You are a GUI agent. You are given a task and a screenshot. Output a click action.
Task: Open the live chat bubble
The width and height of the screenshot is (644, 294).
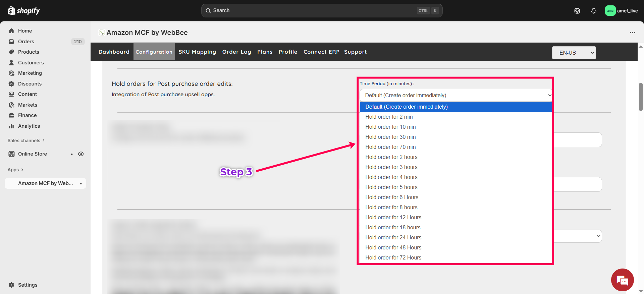pyautogui.click(x=622, y=280)
